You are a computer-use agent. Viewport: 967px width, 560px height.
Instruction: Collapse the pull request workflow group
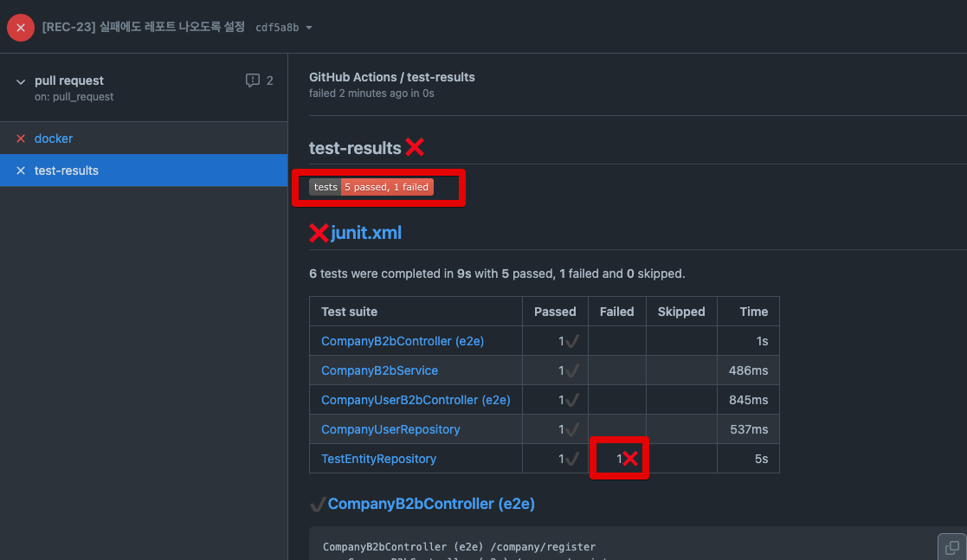(21, 81)
